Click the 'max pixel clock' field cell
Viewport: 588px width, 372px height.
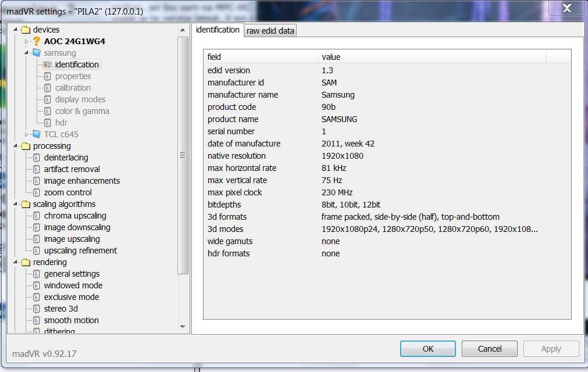point(235,192)
